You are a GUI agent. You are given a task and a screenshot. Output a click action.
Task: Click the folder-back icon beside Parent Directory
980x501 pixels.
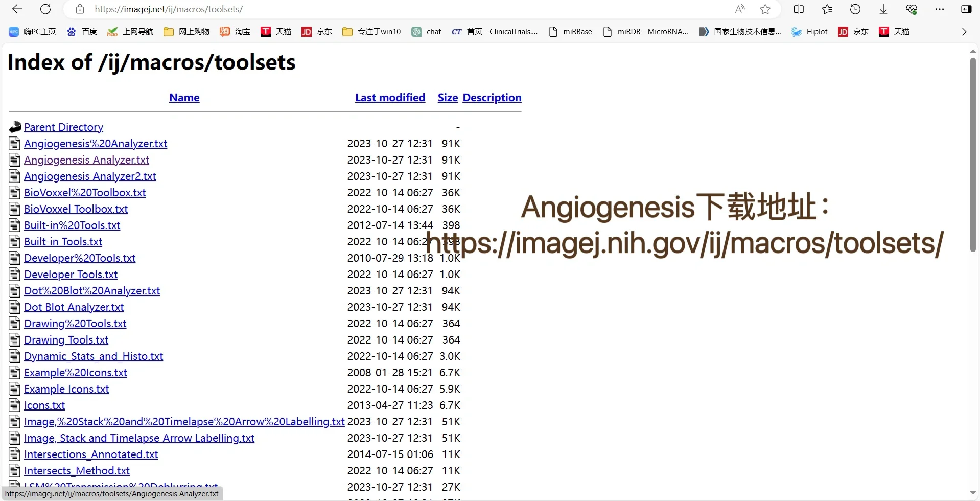tap(15, 127)
